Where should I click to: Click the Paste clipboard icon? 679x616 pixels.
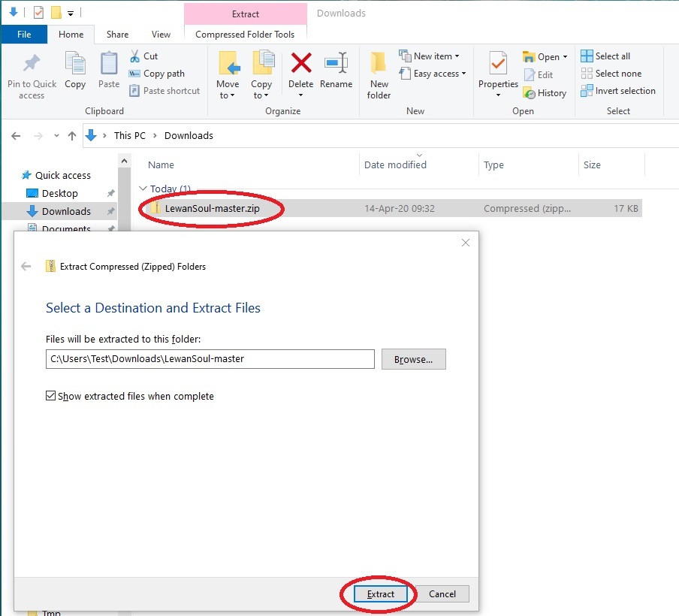pyautogui.click(x=109, y=64)
